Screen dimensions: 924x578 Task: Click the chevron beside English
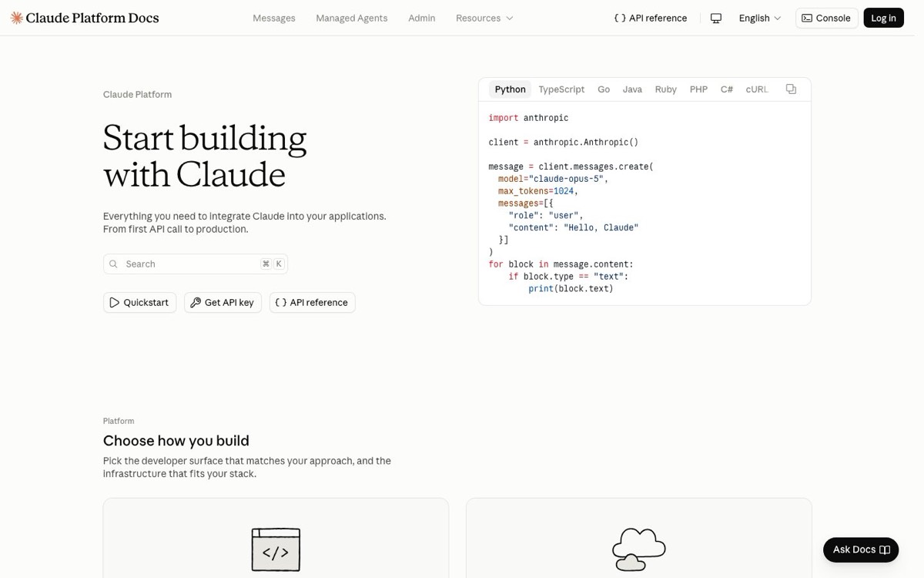point(777,18)
